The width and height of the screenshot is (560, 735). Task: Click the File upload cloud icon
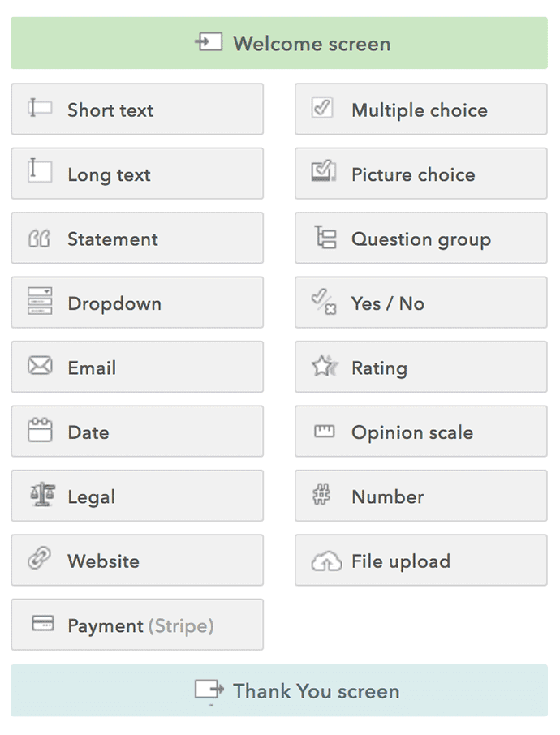coord(325,561)
